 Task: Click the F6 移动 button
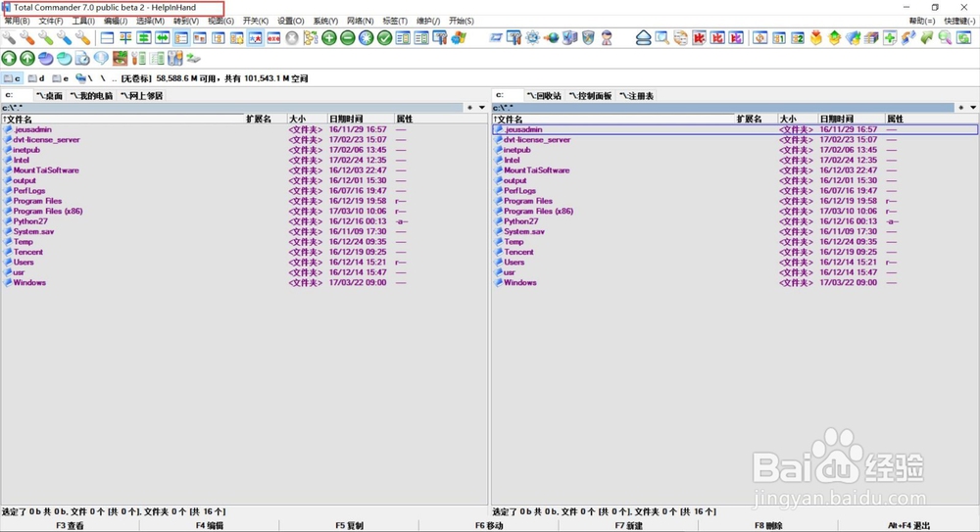[489, 526]
